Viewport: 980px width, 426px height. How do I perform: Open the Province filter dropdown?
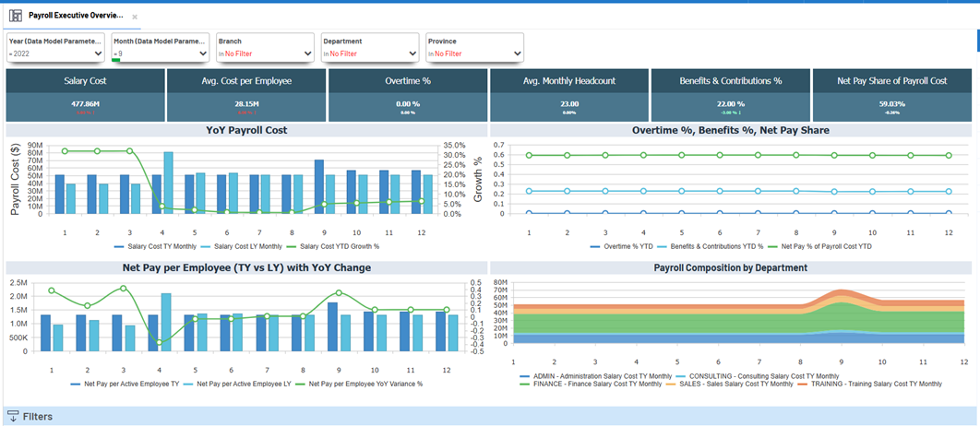coord(517,53)
